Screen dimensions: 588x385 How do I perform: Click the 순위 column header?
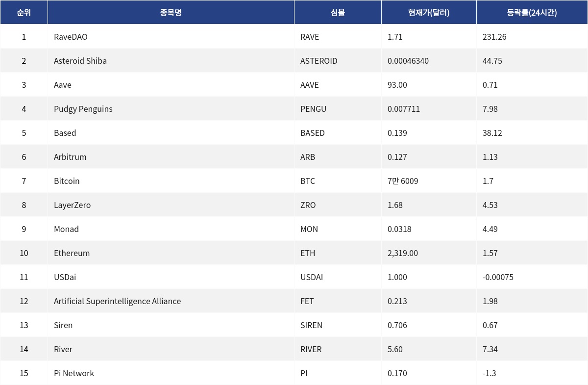[24, 13]
